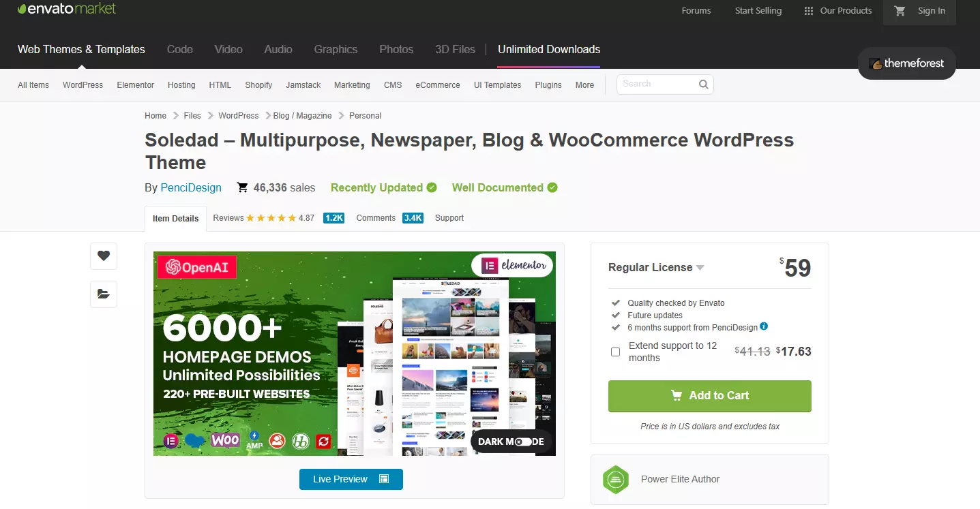Click the Well Documented green checkmark
Image resolution: width=980 pixels, height=509 pixels.
coord(552,187)
